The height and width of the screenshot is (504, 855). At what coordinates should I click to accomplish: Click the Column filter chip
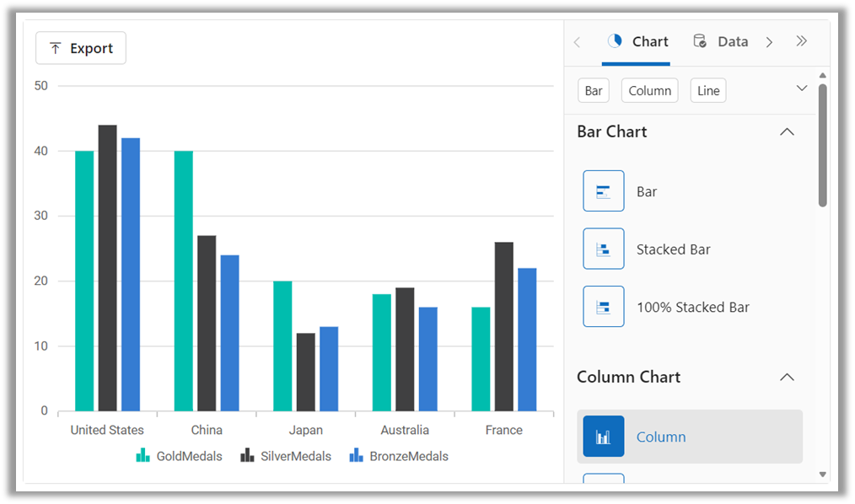point(649,90)
